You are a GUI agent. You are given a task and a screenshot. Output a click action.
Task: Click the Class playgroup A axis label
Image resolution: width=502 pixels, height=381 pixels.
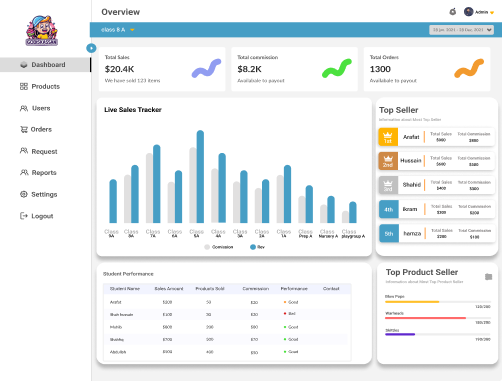tap(353, 234)
